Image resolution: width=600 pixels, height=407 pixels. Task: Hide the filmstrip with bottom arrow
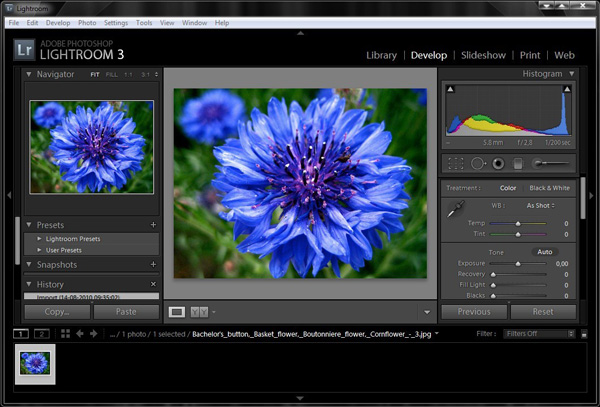[300, 399]
